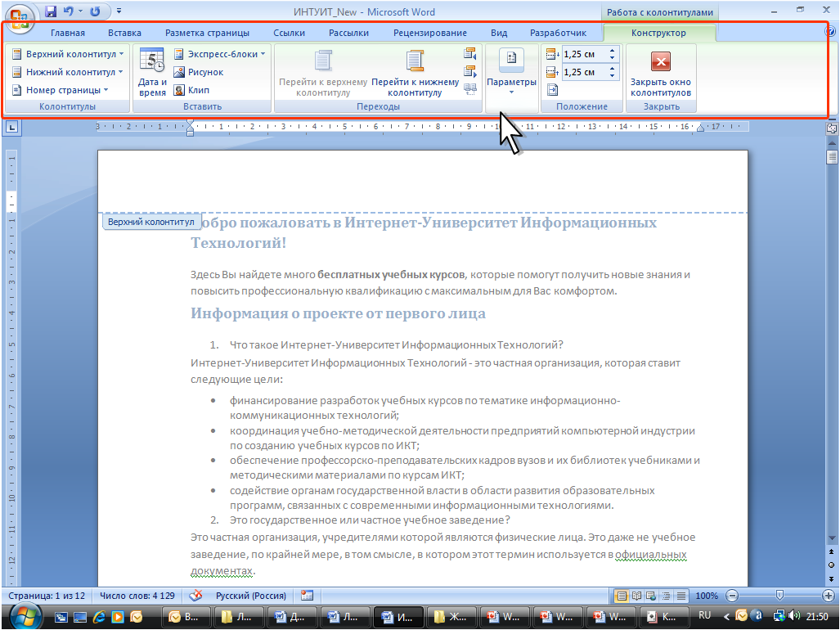Open the Ссылки ribbon tab
Screen dimensions: 840x630
tap(289, 34)
